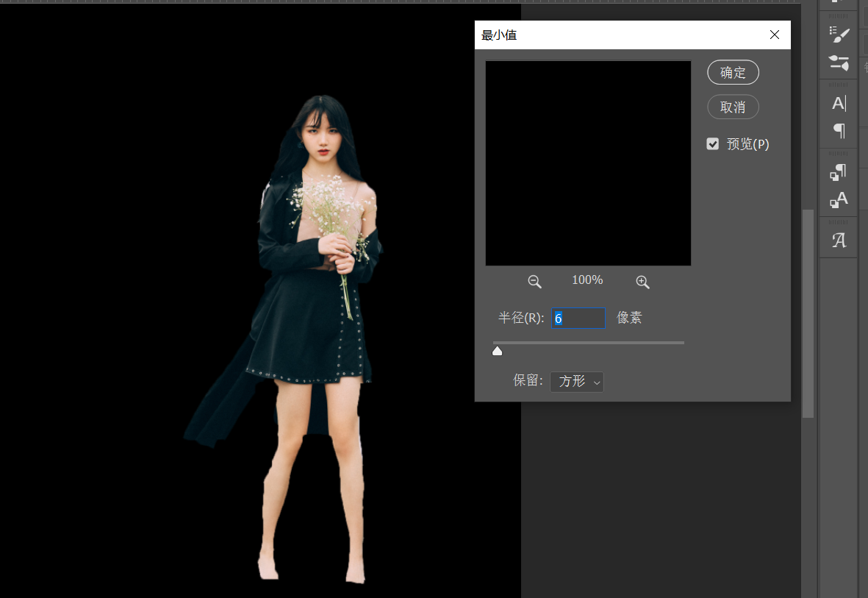Viewport: 868px width, 598px height.
Task: Click the radius slider handle
Action: pyautogui.click(x=498, y=352)
